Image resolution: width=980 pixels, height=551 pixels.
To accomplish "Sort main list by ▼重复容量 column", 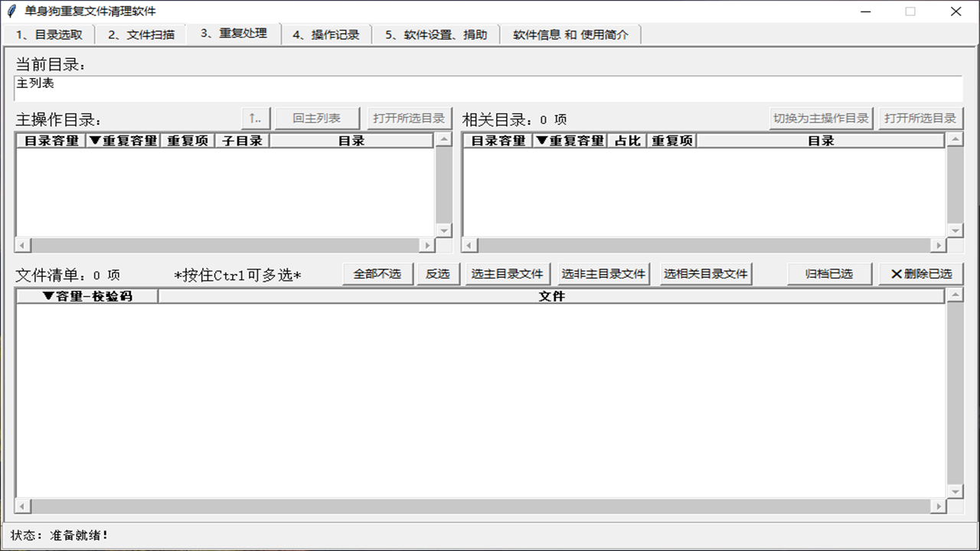I will [123, 141].
